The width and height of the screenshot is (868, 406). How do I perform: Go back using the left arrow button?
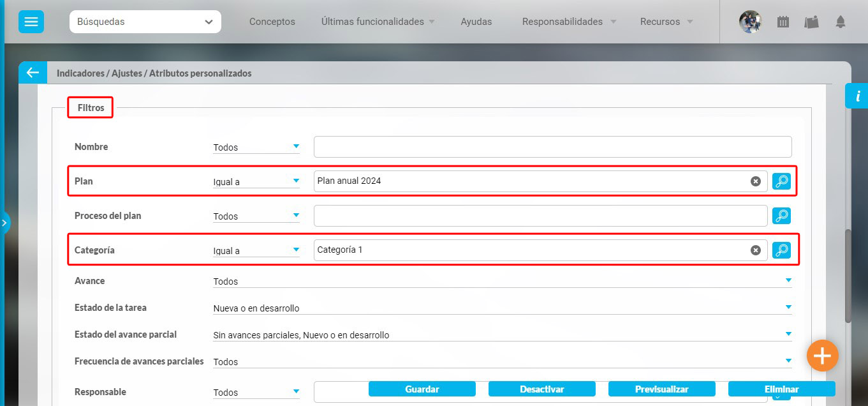tap(33, 73)
